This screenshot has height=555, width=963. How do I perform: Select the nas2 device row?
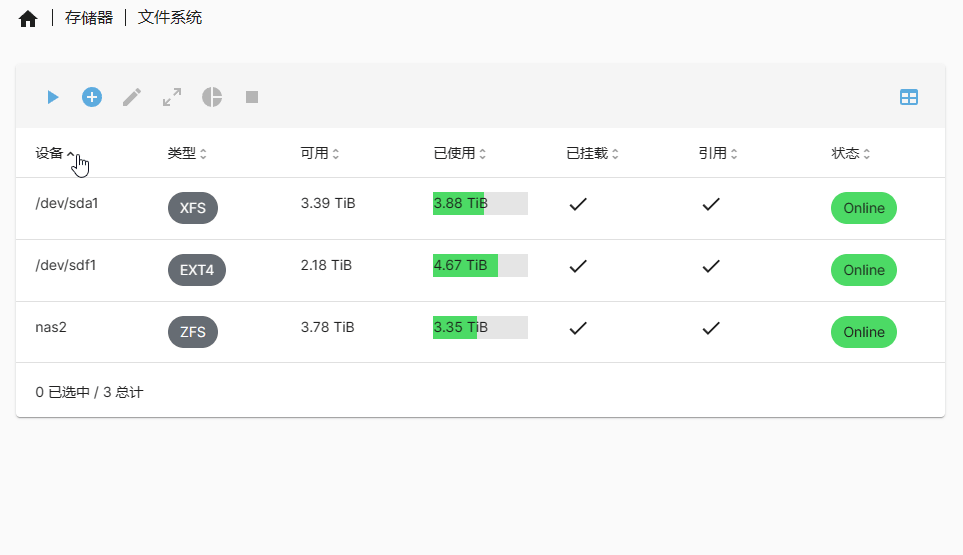point(51,327)
